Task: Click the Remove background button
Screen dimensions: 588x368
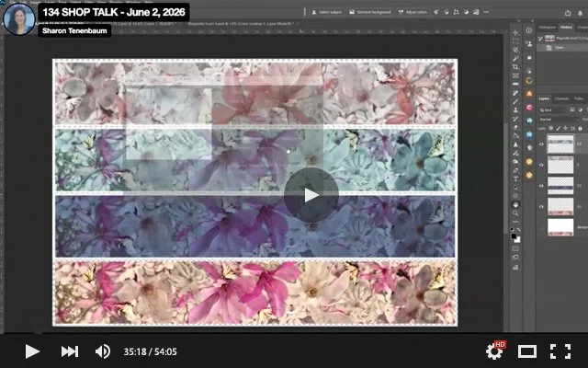Action: pyautogui.click(x=370, y=12)
